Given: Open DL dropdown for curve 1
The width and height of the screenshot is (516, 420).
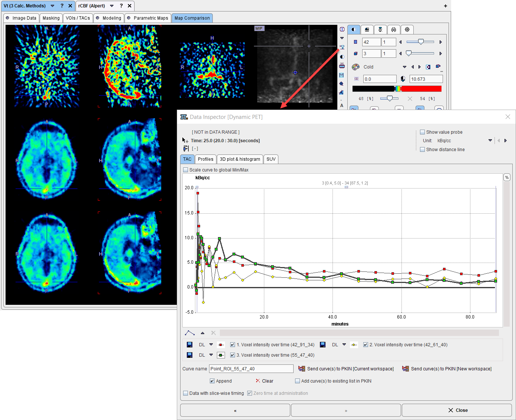Looking at the screenshot, I should pos(211,345).
